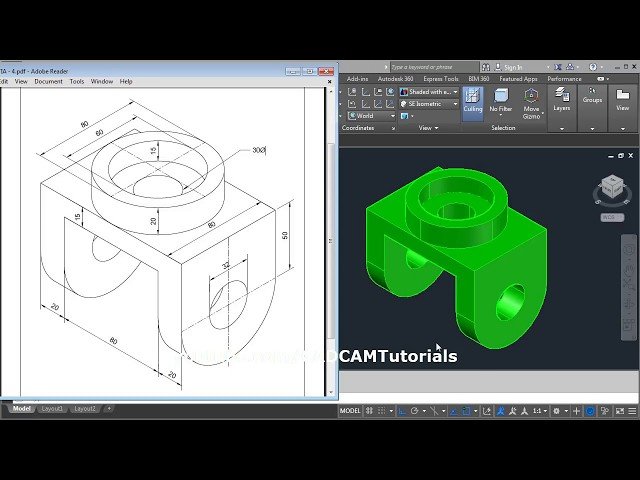Click annotation autoscale icon in status bar
This screenshot has height=480, width=640.
(x=513, y=411)
